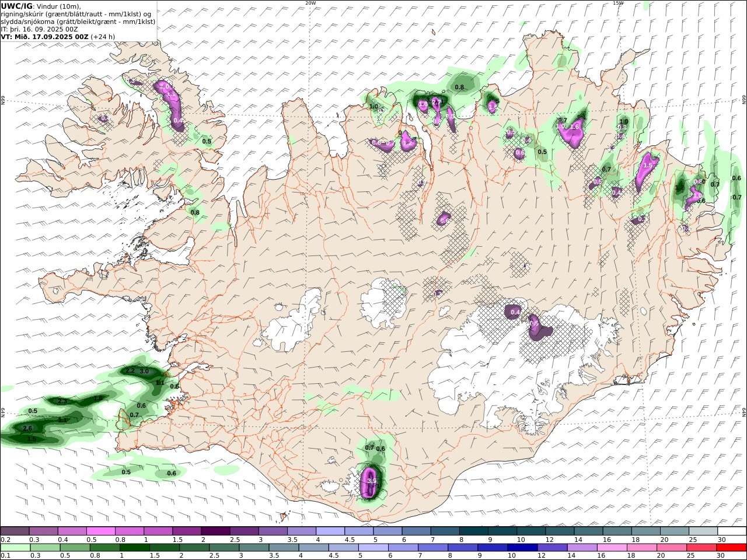This screenshot has height=560, width=747.
Task: Click the "14" label on the upper legend scale
Action: click(578, 540)
